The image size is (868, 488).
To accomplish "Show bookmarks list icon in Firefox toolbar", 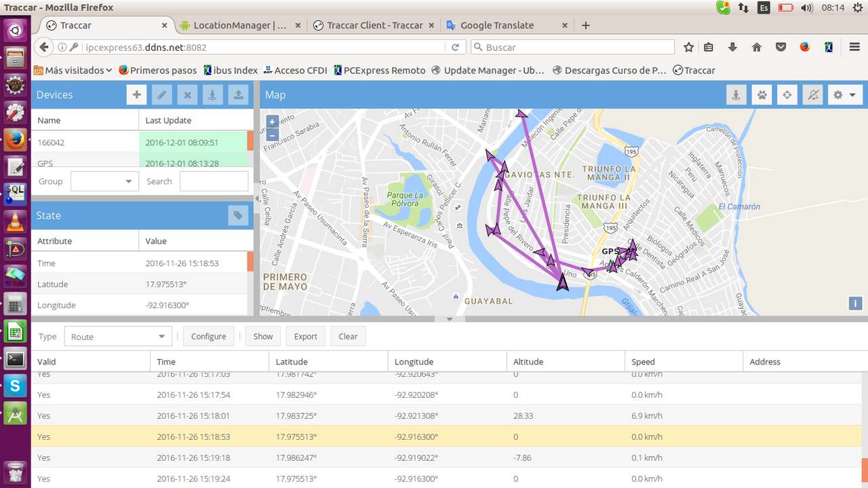I will [x=709, y=48].
